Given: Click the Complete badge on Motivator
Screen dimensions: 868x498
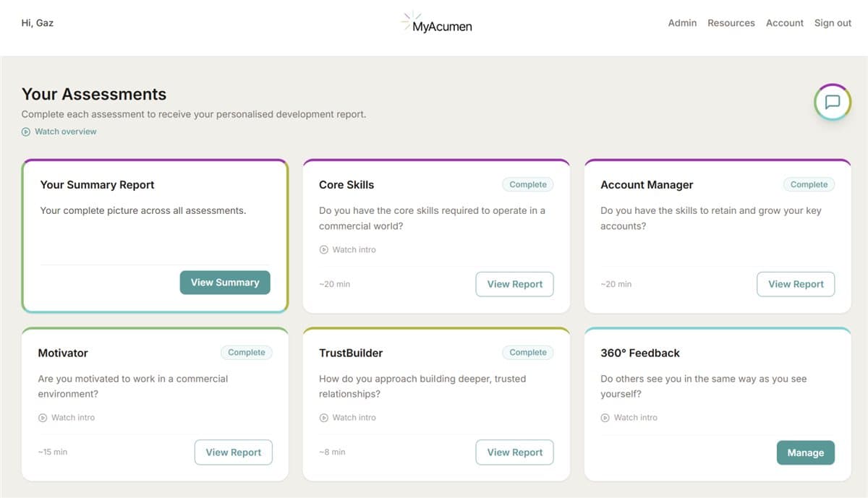Looking at the screenshot, I should click(247, 352).
